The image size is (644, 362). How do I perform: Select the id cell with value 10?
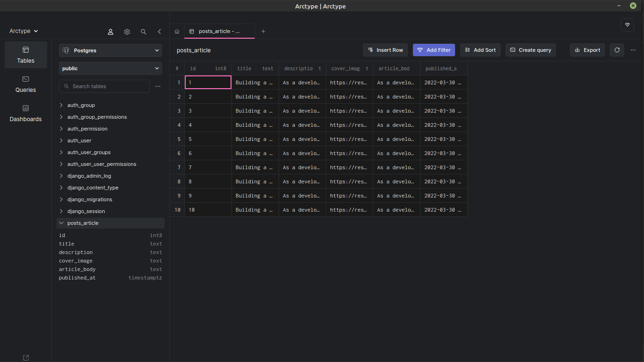208,210
